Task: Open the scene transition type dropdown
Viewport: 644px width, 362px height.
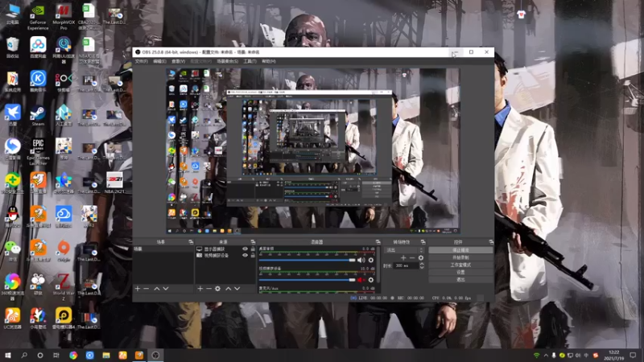Action: coord(405,250)
